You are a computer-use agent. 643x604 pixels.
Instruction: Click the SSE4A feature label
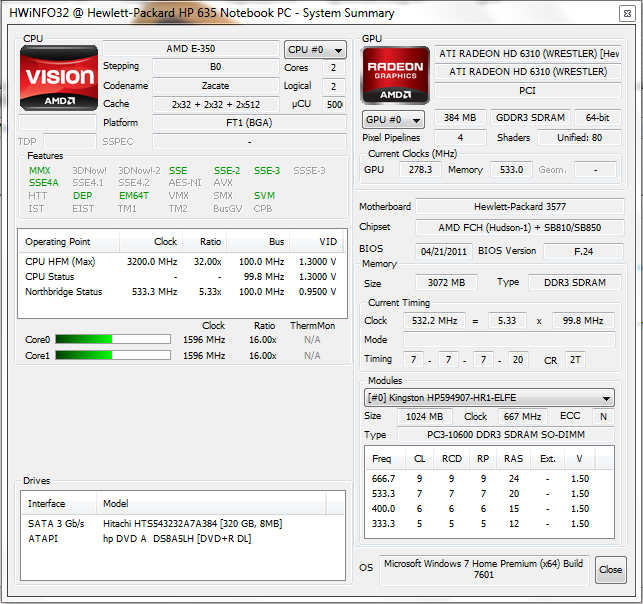[43, 182]
